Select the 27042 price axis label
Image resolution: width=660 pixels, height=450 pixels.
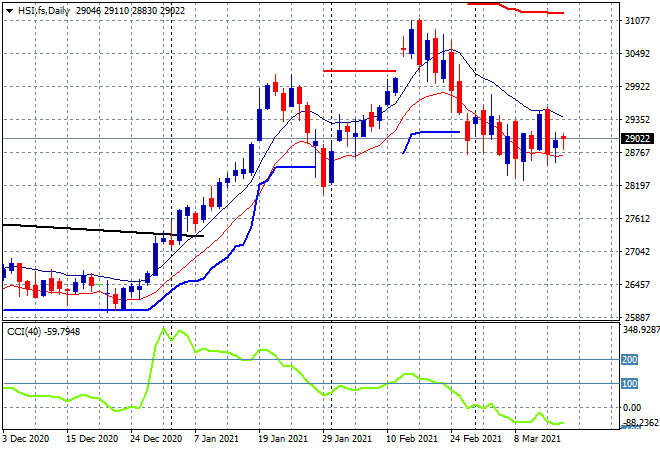tap(637, 252)
